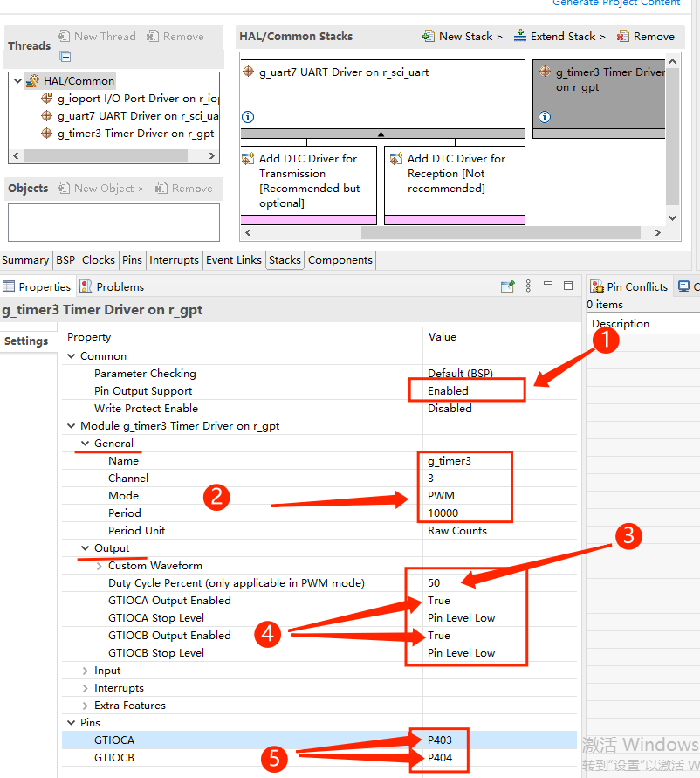Select g_uart7 UART Driver in Threads tree
This screenshot has width=700, height=778.
(x=137, y=116)
